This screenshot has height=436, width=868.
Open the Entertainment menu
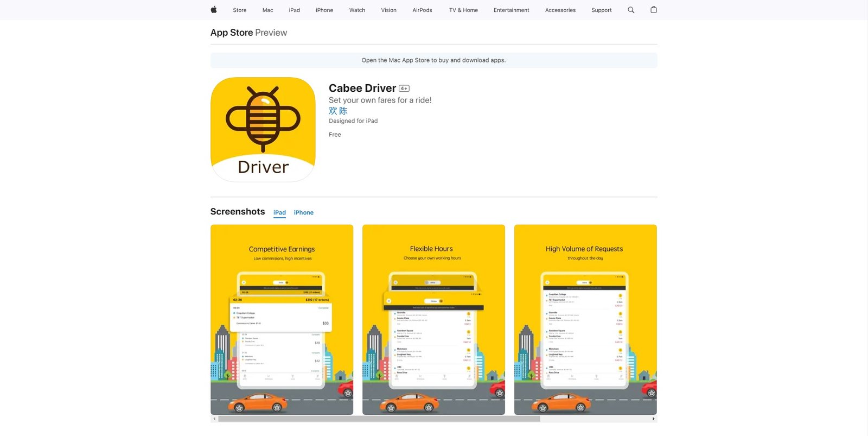[x=512, y=10]
